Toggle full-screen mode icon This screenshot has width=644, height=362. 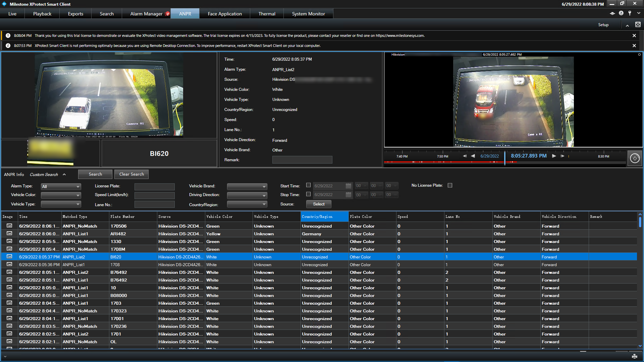pyautogui.click(x=638, y=25)
